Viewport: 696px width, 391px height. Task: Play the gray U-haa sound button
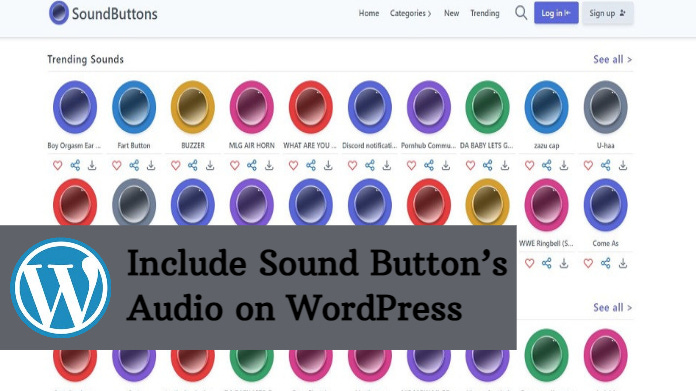click(605, 107)
